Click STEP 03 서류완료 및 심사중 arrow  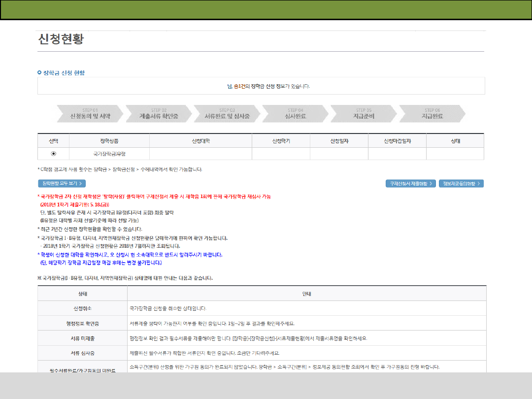click(227, 114)
